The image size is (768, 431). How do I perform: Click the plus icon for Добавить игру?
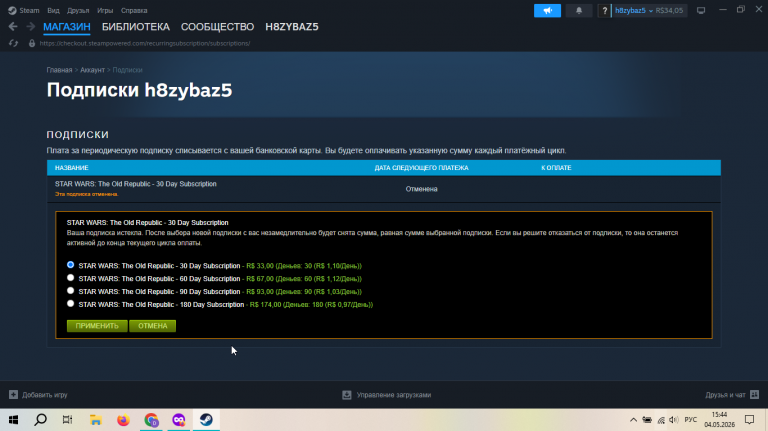(13, 395)
